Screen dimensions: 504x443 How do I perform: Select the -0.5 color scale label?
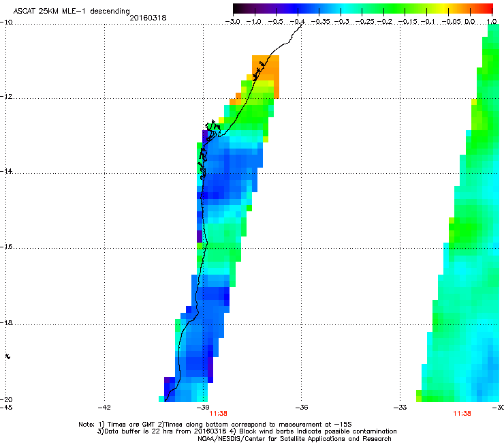click(276, 22)
